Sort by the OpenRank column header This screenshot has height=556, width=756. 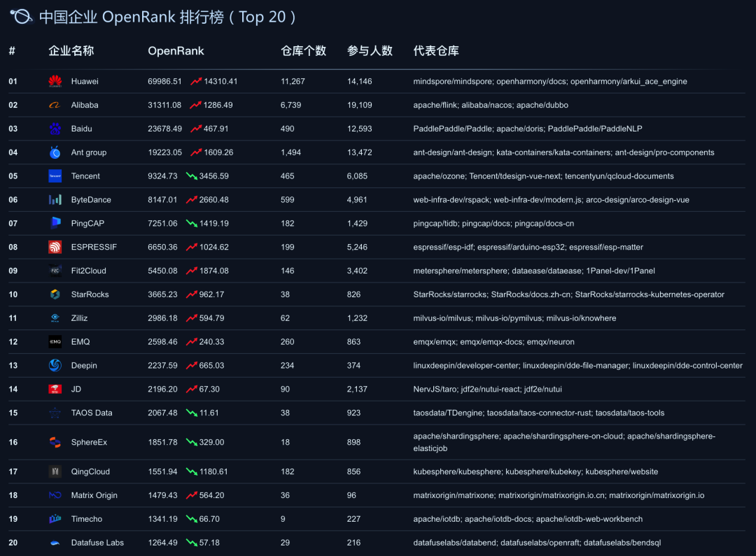tap(176, 51)
